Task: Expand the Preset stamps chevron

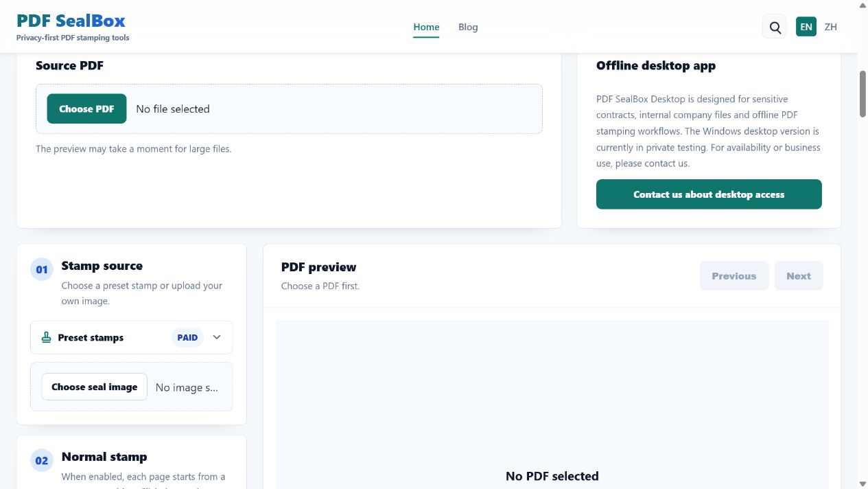Action: (217, 337)
